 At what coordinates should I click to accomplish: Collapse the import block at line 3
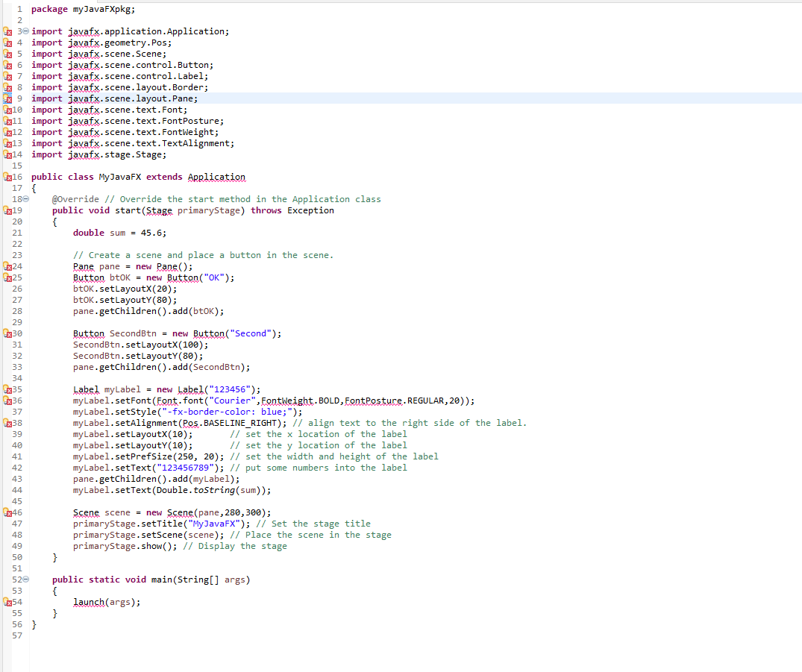click(26, 31)
